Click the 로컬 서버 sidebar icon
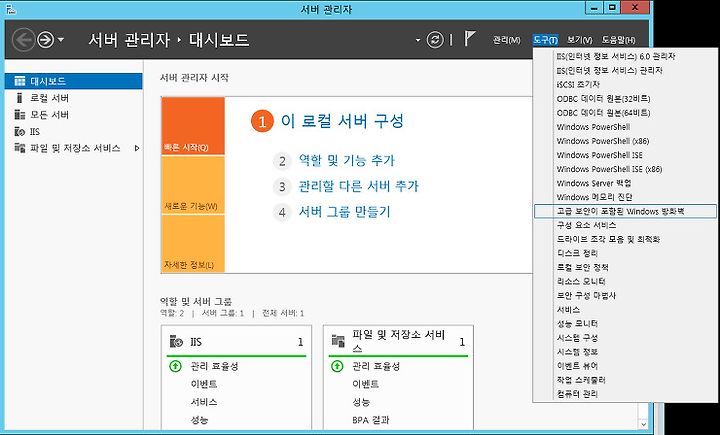The image size is (720, 435). point(19,98)
